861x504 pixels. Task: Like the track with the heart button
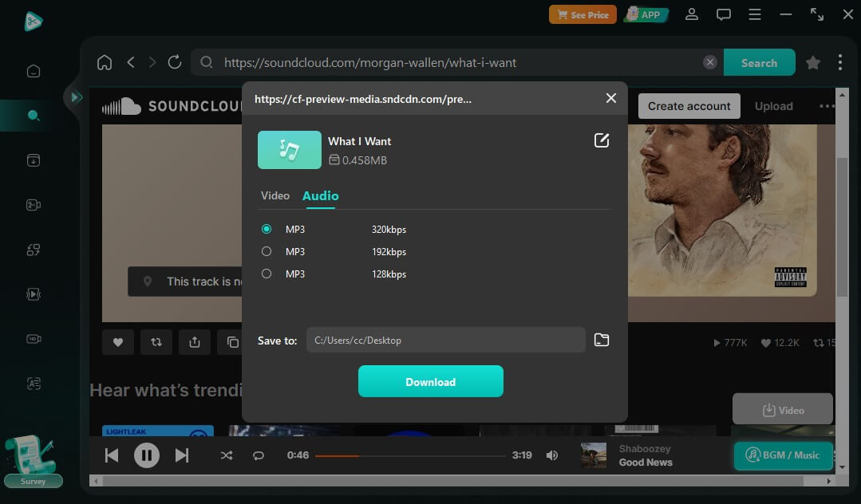118,342
